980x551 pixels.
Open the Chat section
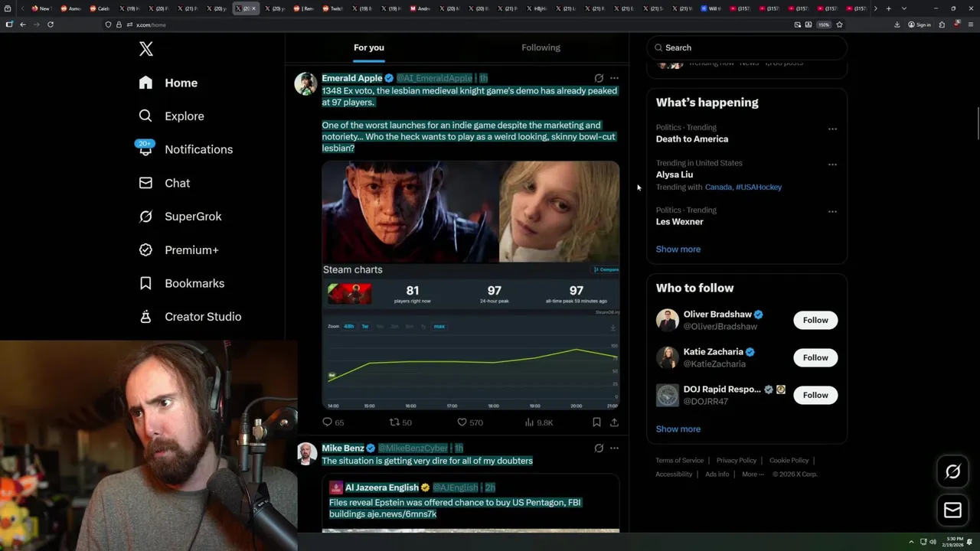164,183
